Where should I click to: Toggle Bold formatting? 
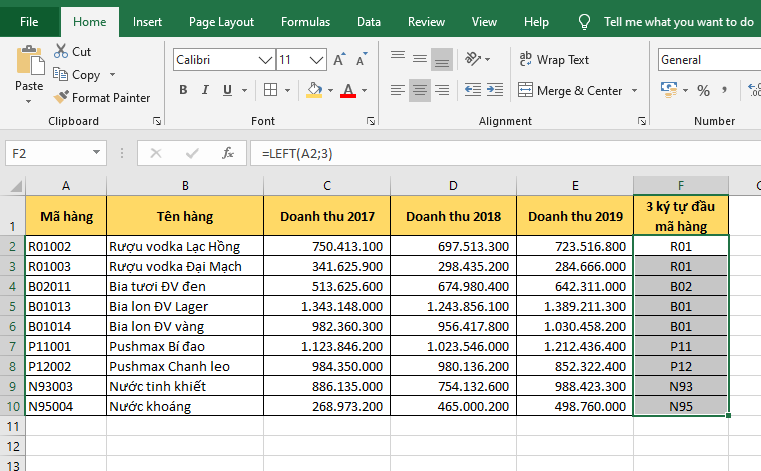183,91
